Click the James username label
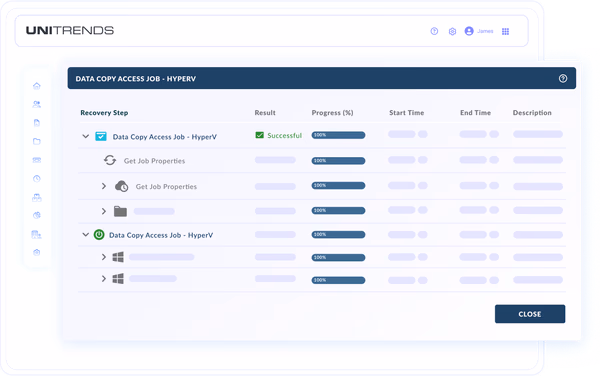 pos(485,31)
